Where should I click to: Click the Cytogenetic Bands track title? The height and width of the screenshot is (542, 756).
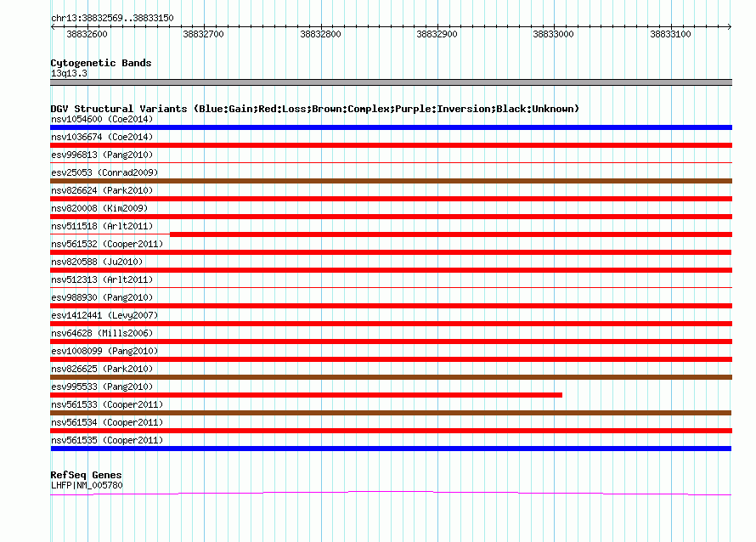[101, 63]
